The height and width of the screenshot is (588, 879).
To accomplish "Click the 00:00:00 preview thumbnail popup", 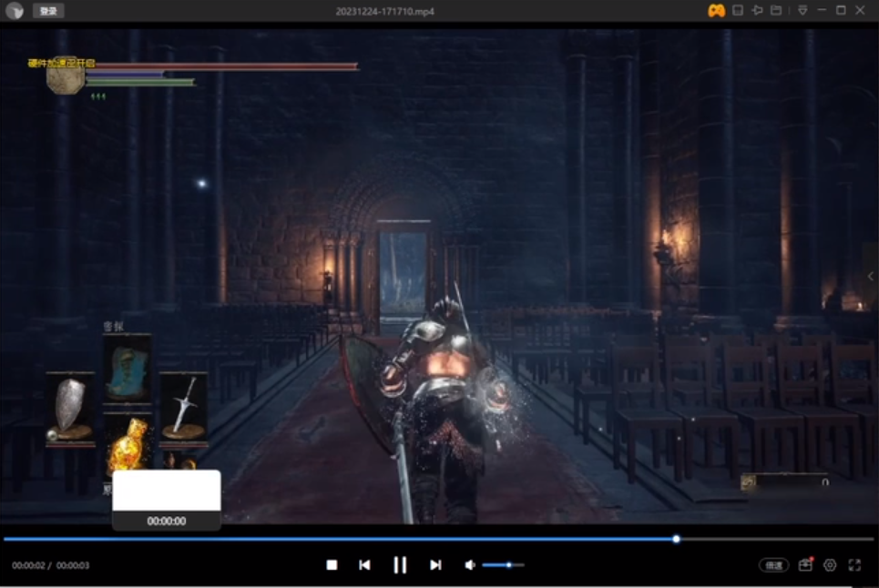I will click(x=167, y=500).
